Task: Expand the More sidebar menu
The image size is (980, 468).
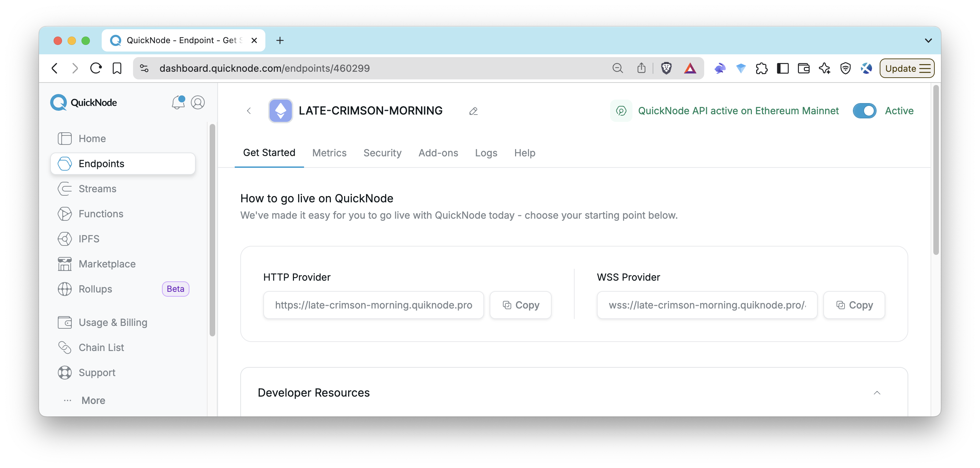Action: coord(93,400)
